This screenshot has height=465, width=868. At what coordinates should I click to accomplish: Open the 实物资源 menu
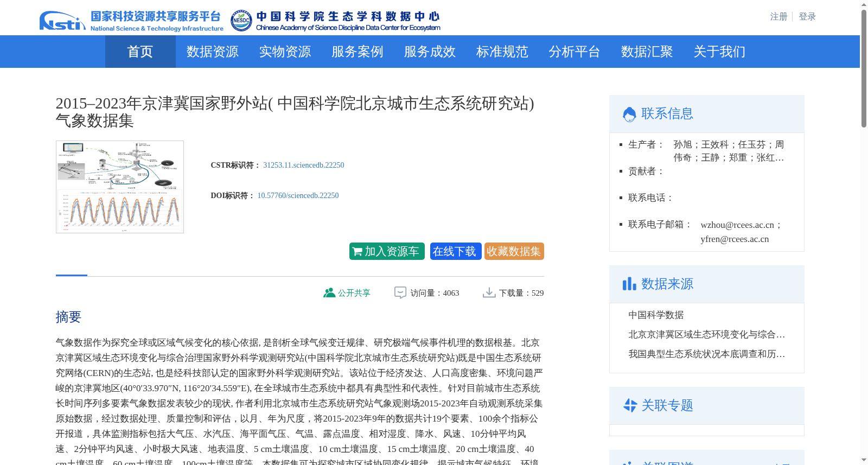tap(285, 52)
